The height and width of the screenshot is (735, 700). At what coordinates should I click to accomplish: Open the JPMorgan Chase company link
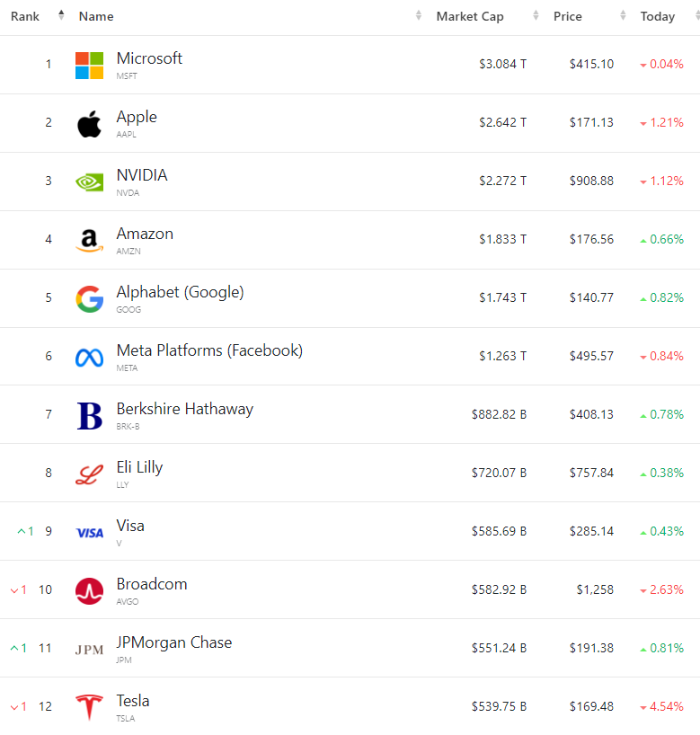pyautogui.click(x=173, y=642)
